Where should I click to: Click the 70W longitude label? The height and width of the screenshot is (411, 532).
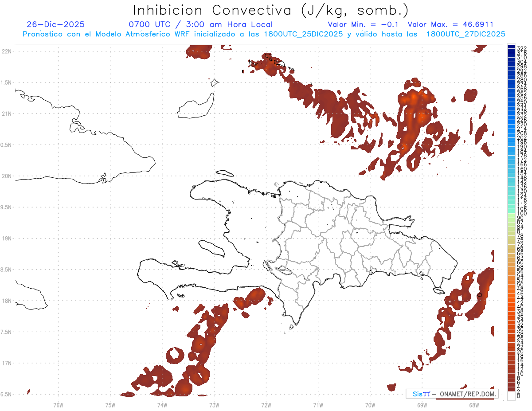point(370,405)
